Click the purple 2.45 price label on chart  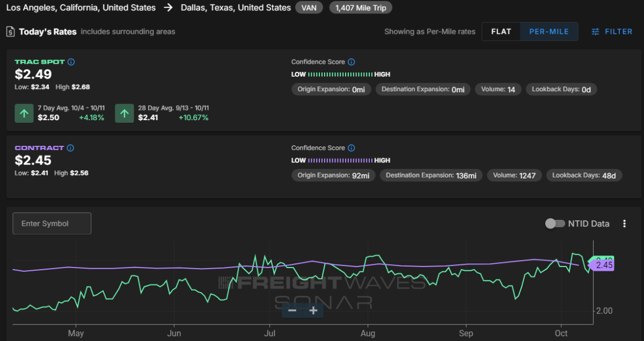click(604, 265)
